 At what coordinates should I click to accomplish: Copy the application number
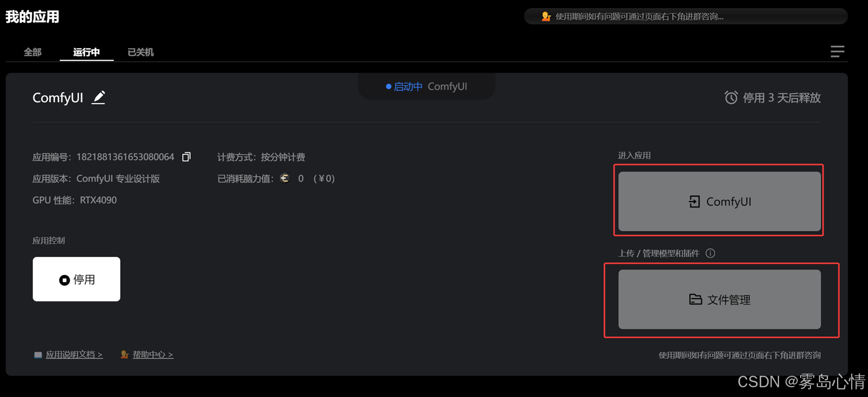(x=186, y=157)
